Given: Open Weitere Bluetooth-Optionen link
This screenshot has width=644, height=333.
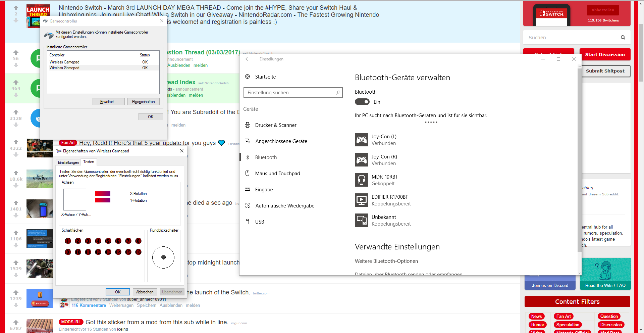Looking at the screenshot, I should click(386, 261).
